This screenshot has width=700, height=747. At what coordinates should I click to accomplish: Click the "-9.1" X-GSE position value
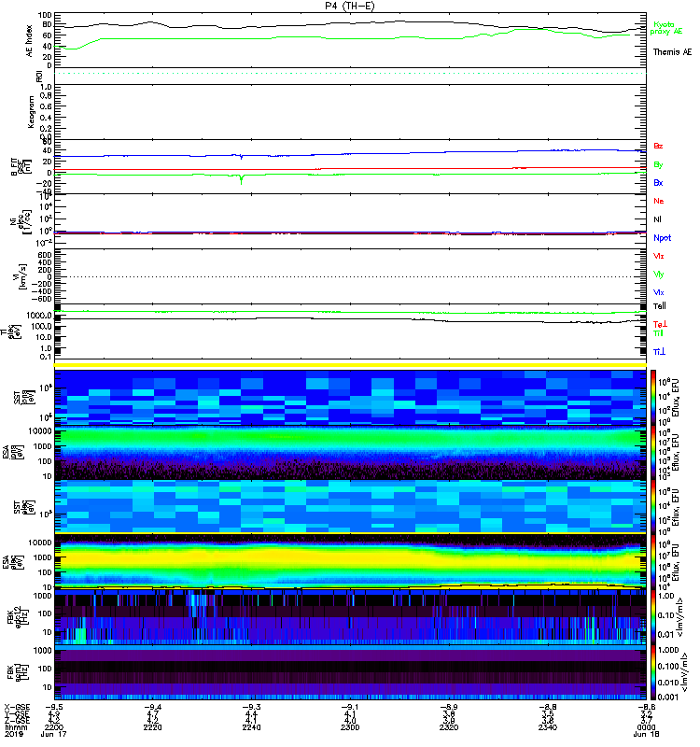pos(350,707)
